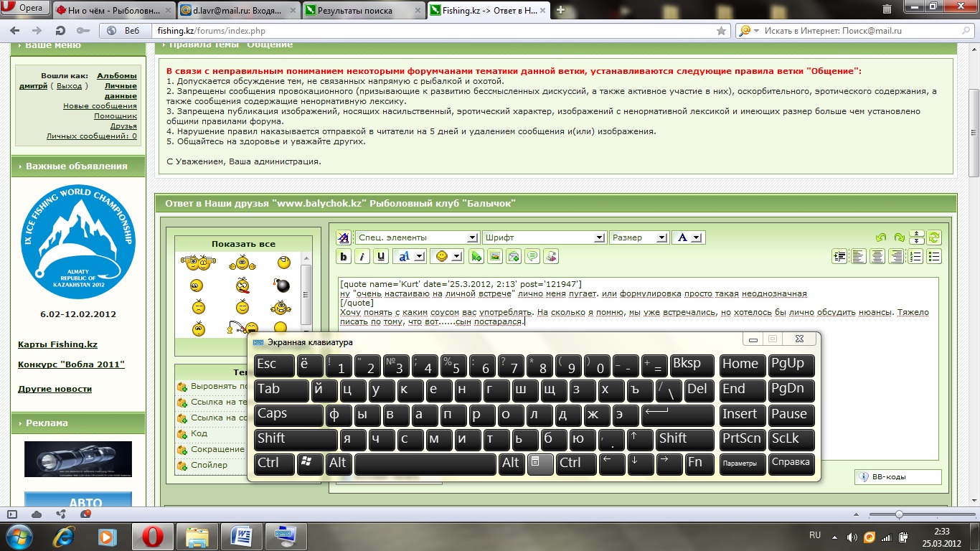Click the indent text icon
This screenshot has height=551, width=980.
[839, 256]
